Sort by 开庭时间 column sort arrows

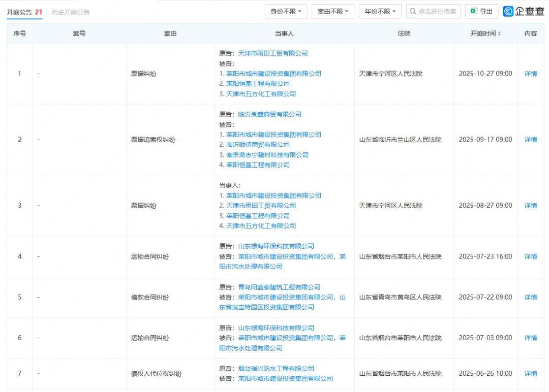click(499, 34)
